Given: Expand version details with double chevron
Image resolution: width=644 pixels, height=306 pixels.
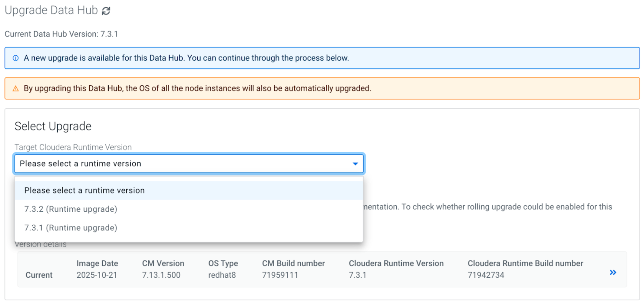Looking at the screenshot, I should pos(613,272).
